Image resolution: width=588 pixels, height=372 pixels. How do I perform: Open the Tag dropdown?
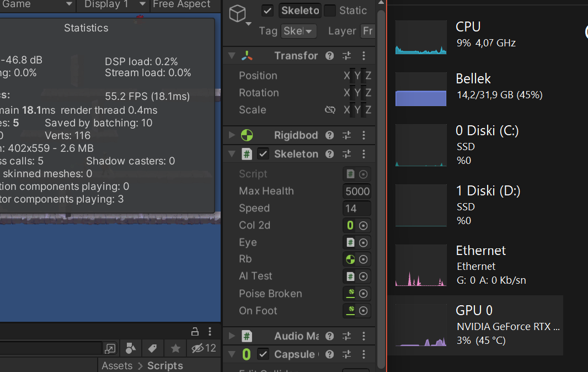pos(298,31)
